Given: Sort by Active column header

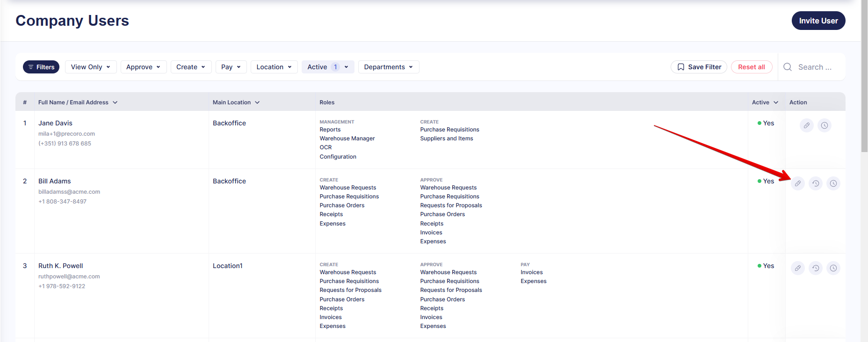Looking at the screenshot, I should 765,102.
